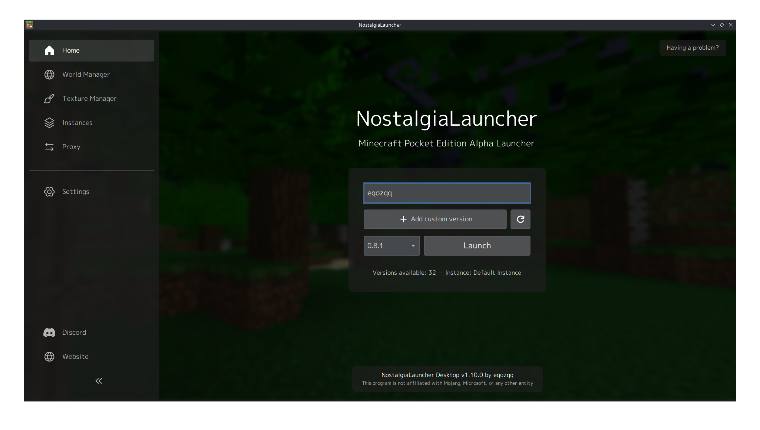Click the app icon in title bar
This screenshot has width=760, height=430.
[x=30, y=25]
